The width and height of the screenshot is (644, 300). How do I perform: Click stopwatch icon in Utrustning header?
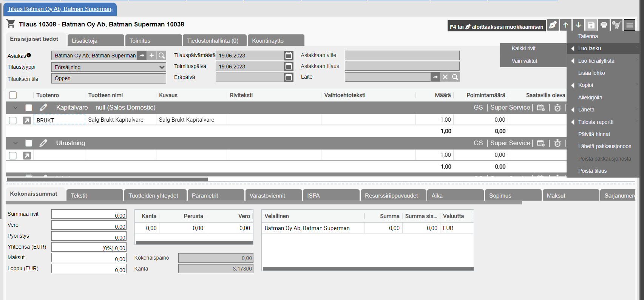click(x=558, y=143)
